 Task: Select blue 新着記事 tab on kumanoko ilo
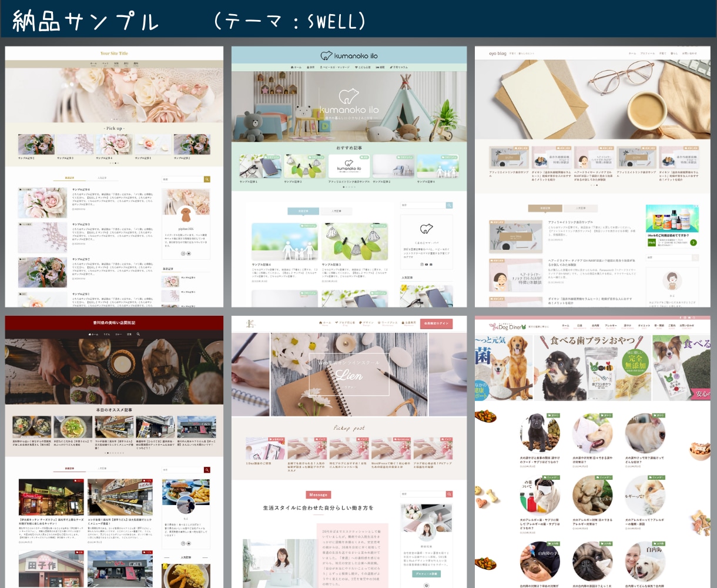point(303,211)
